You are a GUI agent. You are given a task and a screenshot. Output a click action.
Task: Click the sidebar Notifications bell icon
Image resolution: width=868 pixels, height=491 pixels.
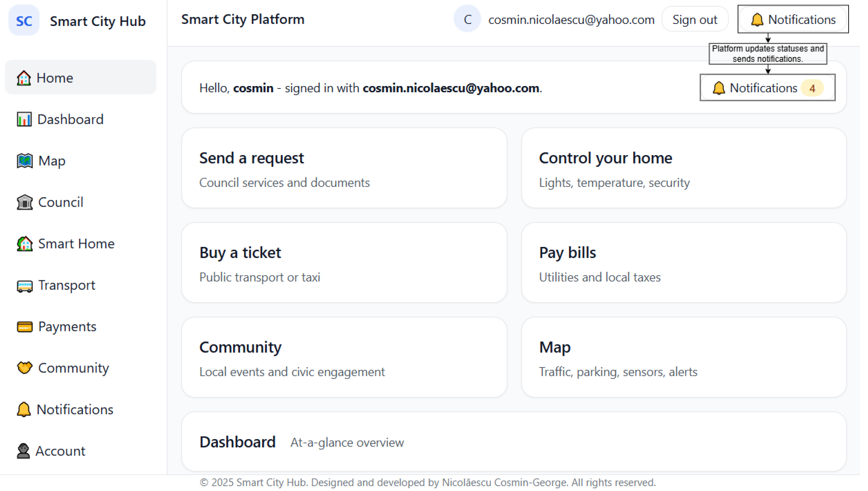[x=24, y=410]
